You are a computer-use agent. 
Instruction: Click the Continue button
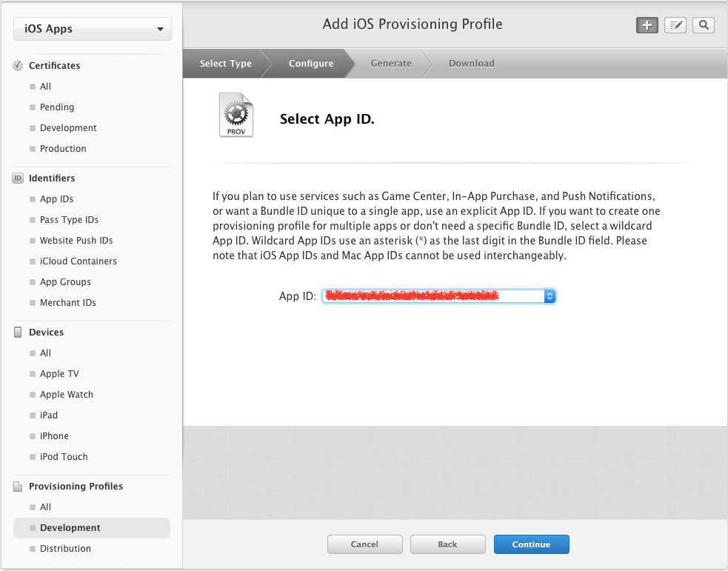pyautogui.click(x=531, y=544)
